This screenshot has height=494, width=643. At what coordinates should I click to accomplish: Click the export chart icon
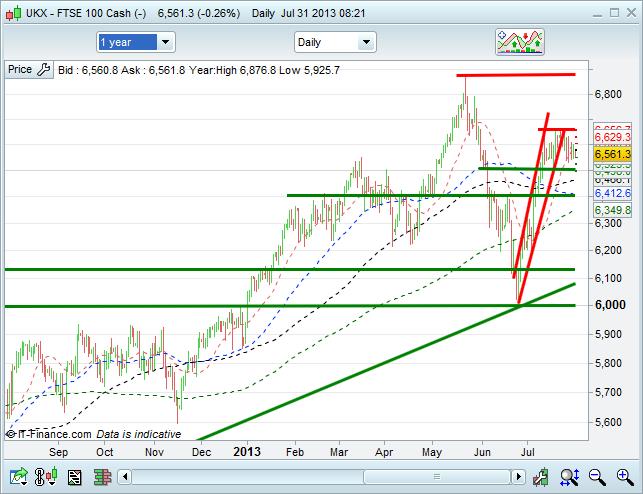[17, 476]
